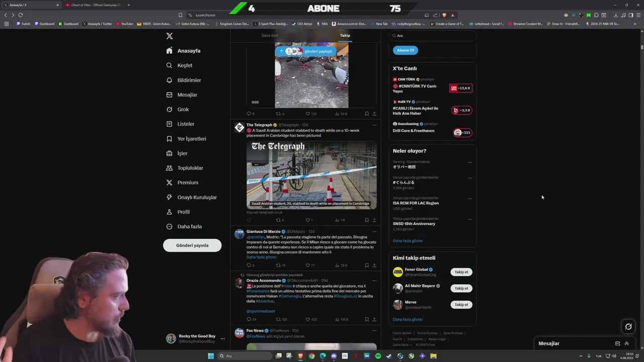Compose new message in Mesajlar drawer
The image size is (644, 362).
point(618,343)
